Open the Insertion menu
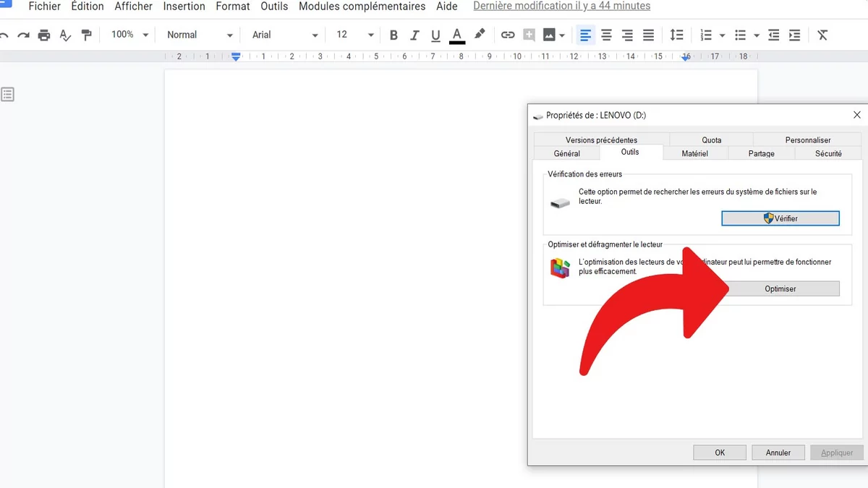 point(184,7)
